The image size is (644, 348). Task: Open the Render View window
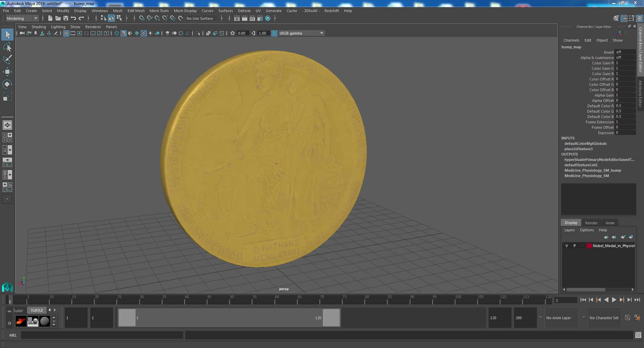(x=237, y=18)
